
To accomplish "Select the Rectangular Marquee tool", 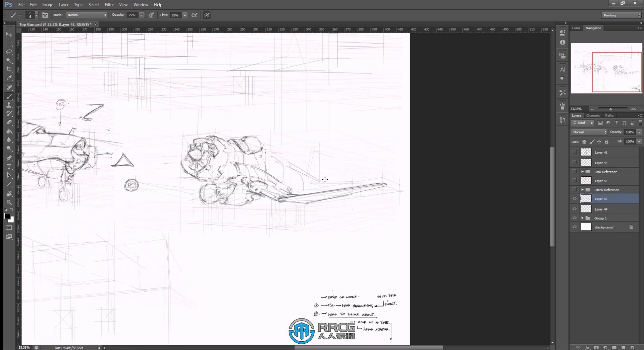I will [x=9, y=43].
